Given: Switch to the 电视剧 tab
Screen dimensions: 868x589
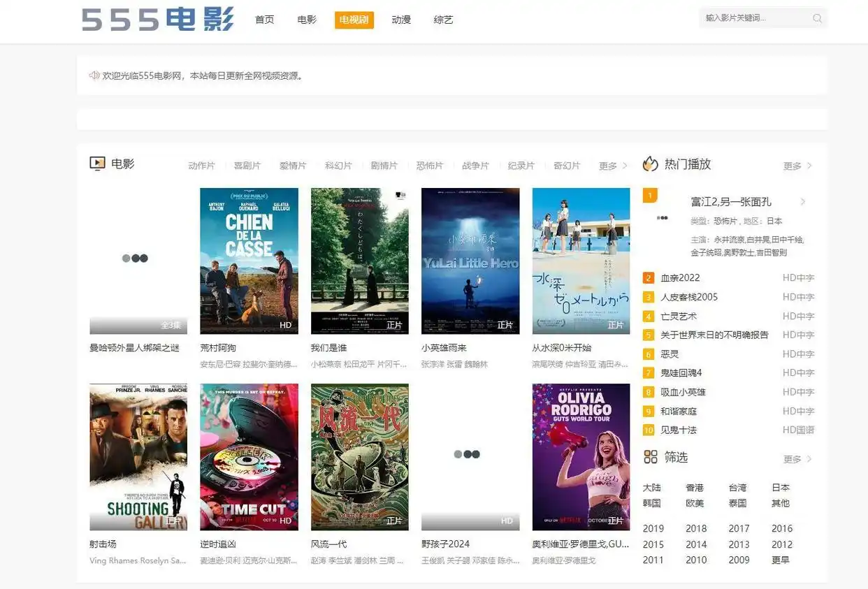Looking at the screenshot, I should [354, 20].
